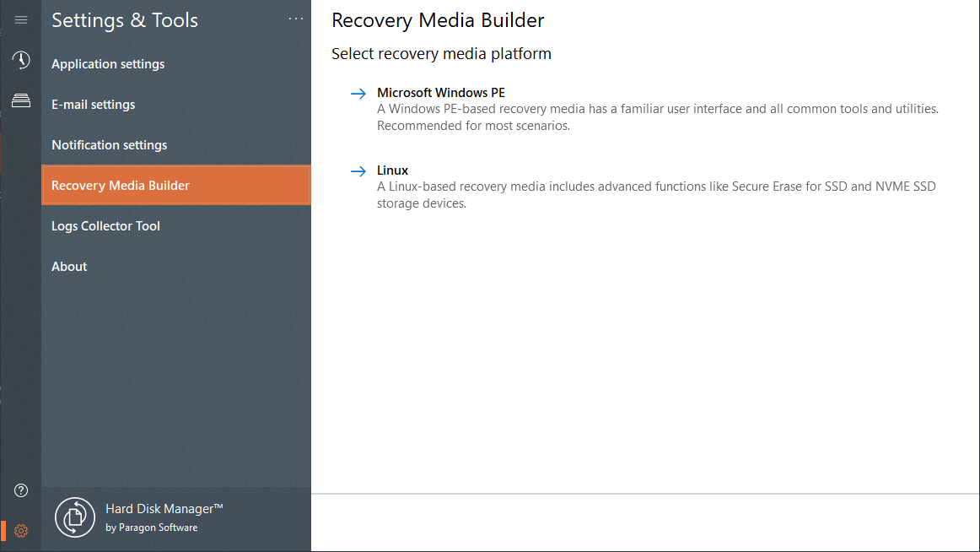Open the hamburger menu in the sidebar
The height and width of the screenshot is (552, 980).
point(21,20)
